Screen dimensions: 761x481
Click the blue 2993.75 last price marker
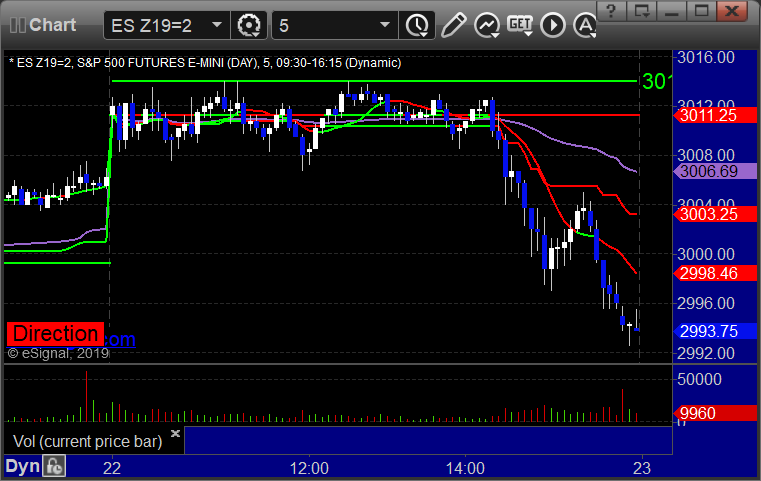[x=715, y=331]
